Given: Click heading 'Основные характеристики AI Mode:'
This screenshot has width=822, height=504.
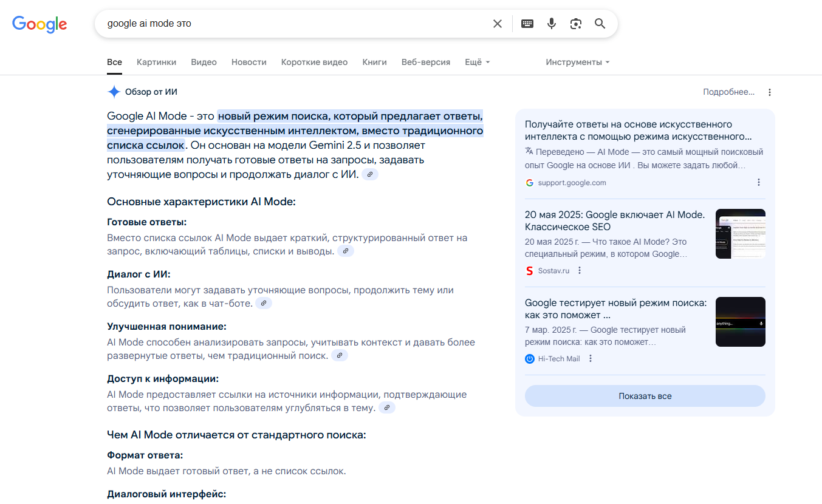Looking at the screenshot, I should pyautogui.click(x=201, y=202).
